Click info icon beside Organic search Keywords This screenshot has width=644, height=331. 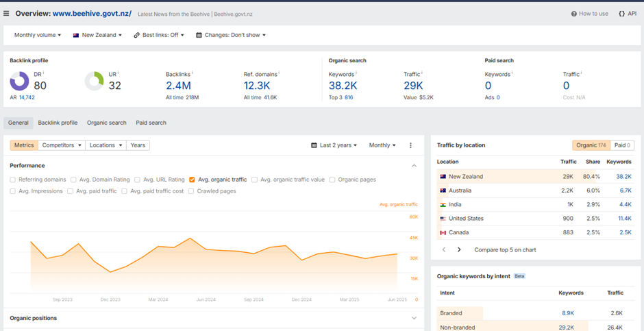click(x=356, y=73)
